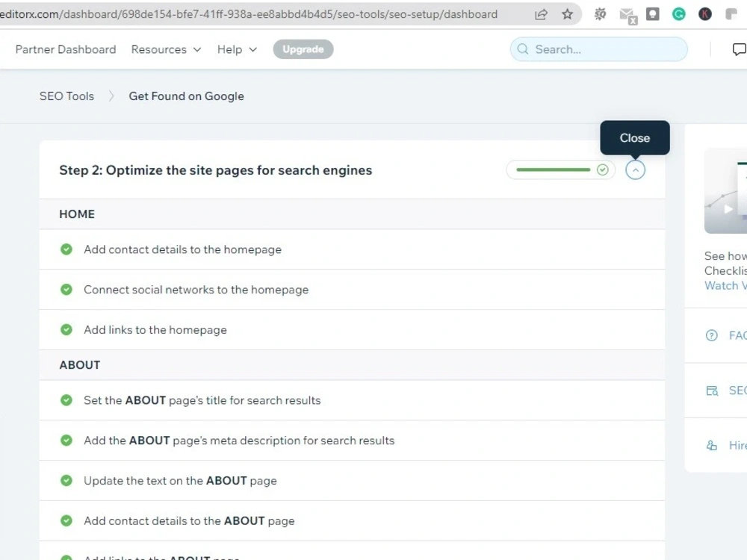Click the Upgrade button
The width and height of the screenshot is (747, 560).
click(x=303, y=49)
